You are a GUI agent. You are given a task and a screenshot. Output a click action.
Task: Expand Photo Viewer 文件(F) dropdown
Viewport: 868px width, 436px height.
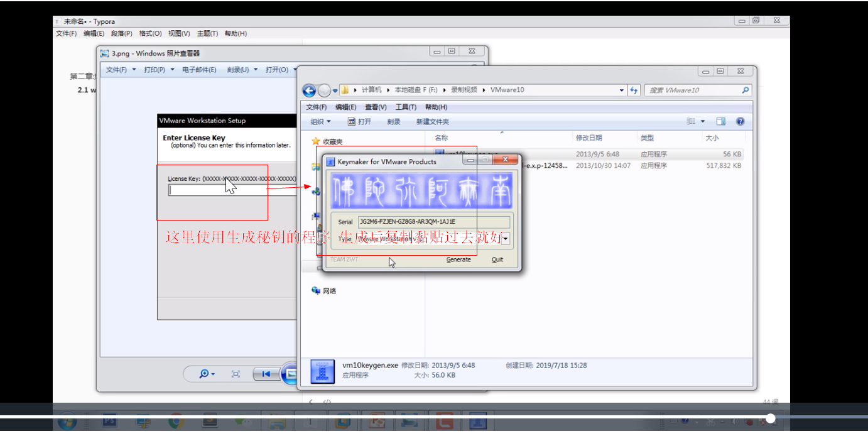click(x=121, y=70)
